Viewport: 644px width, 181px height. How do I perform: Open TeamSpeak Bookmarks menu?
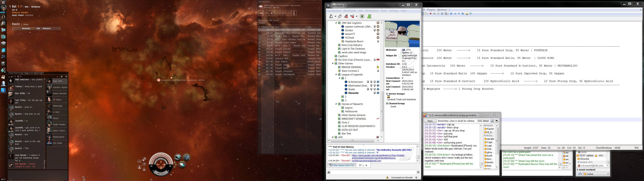(x=350, y=11)
